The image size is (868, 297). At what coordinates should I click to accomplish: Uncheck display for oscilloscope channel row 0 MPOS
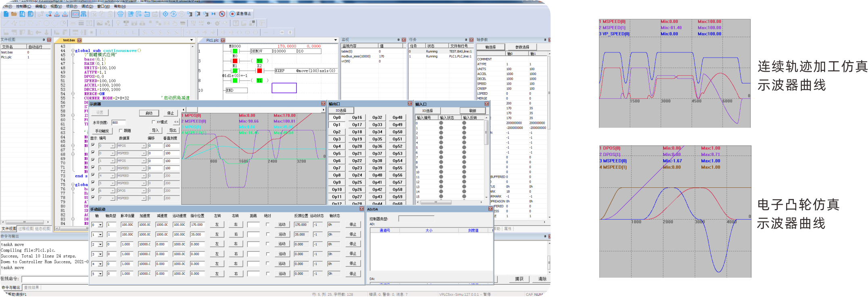[x=93, y=145]
